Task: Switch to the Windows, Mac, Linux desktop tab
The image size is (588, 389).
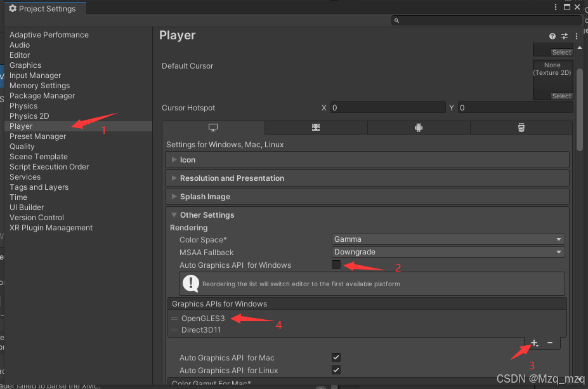Action: click(213, 128)
